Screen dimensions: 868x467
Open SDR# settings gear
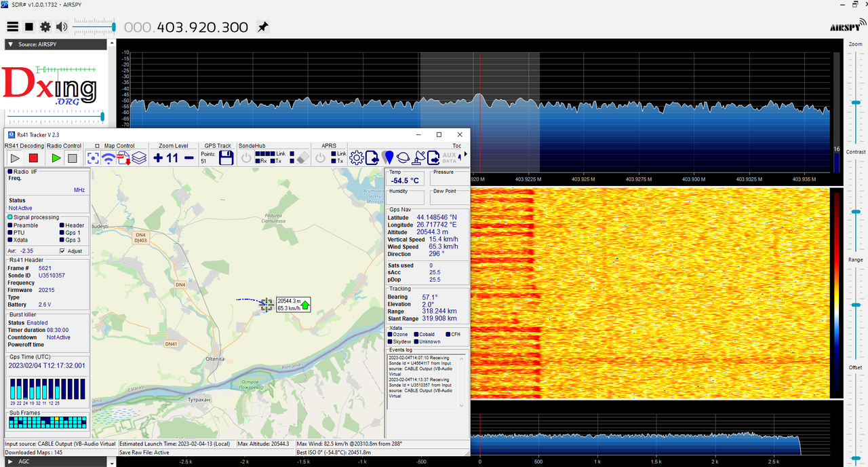45,27
